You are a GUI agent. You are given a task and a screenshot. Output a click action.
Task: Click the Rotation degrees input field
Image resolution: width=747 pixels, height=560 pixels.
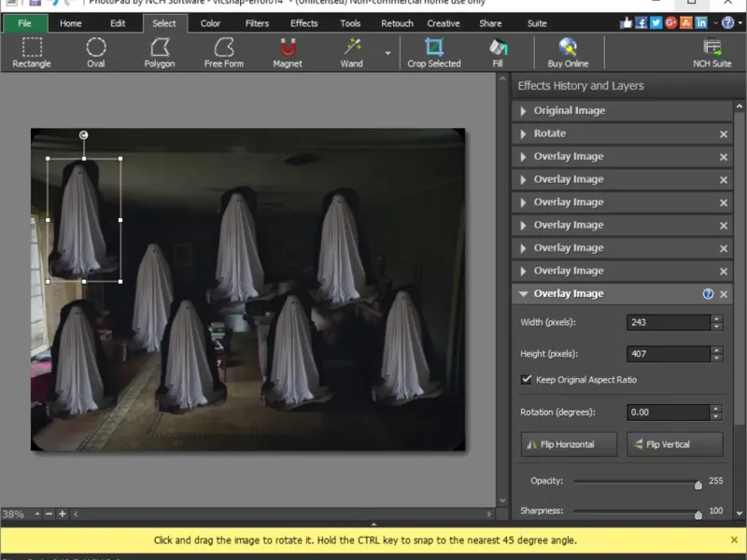(x=668, y=413)
